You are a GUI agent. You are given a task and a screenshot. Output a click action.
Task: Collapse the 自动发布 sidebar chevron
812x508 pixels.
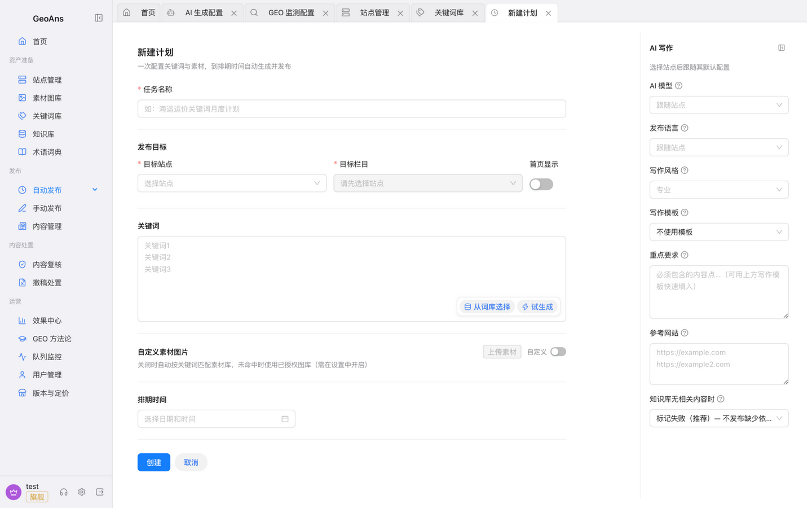pos(95,190)
